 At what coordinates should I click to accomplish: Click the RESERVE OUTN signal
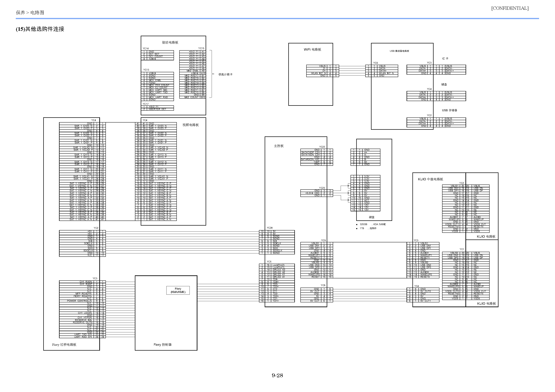[x=83, y=322]
